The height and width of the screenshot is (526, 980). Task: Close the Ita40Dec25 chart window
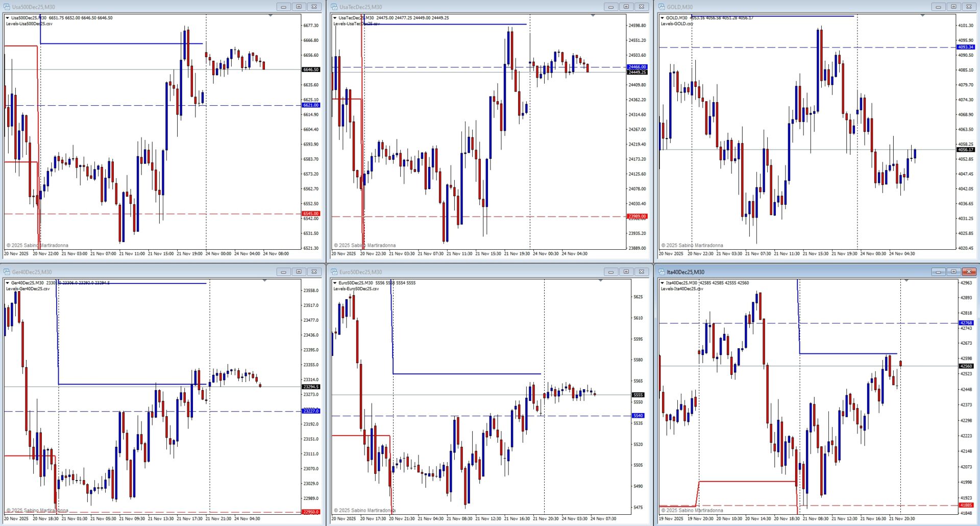tap(969, 272)
